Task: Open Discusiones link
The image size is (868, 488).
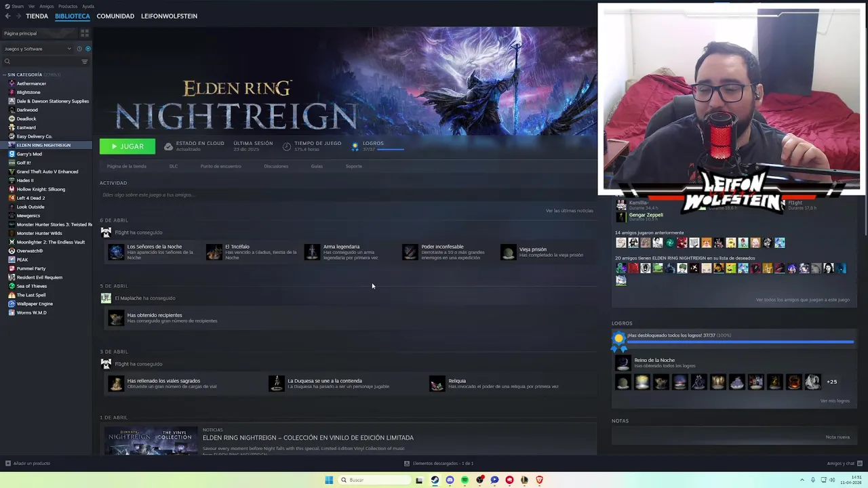Action: (x=276, y=166)
